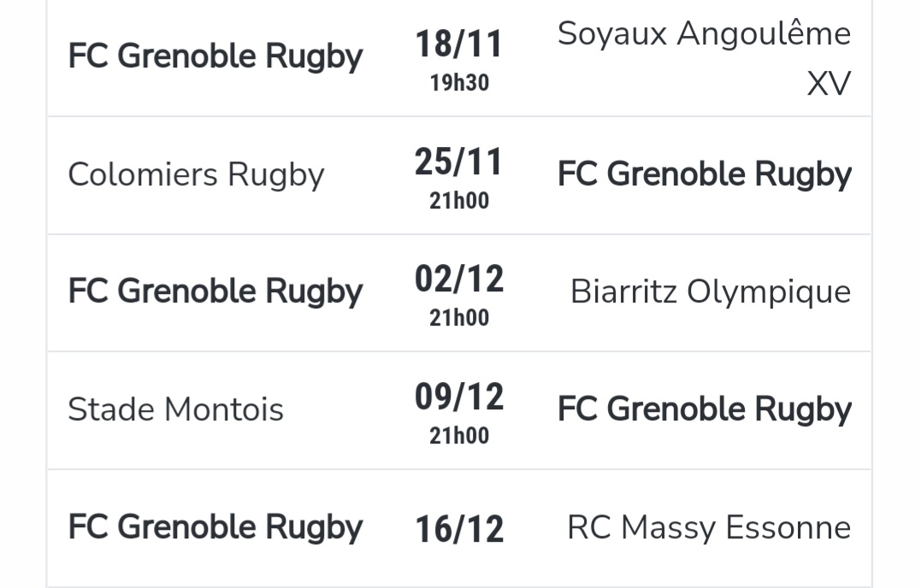Open Biarritz Olympique team

pyautogui.click(x=711, y=292)
